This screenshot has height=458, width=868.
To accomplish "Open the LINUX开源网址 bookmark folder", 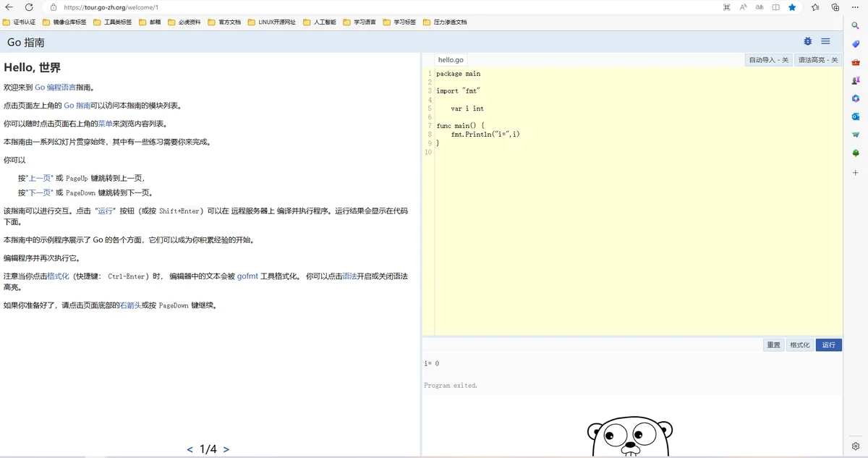I will (272, 22).
